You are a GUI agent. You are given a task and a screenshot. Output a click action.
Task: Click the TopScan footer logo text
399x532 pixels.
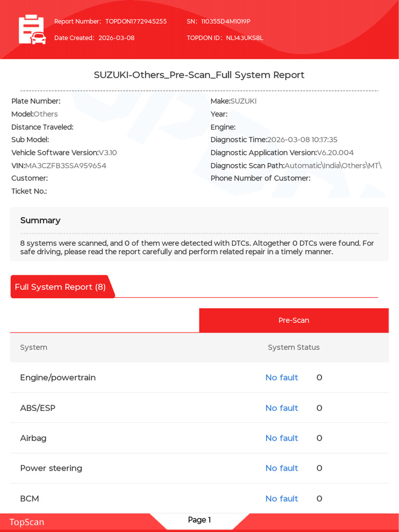click(x=27, y=522)
